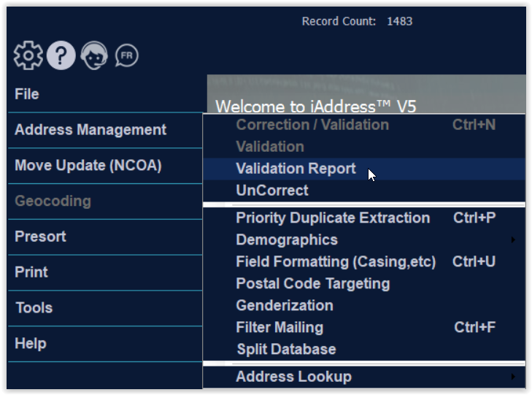Select Validation Report in the submenu
This screenshot has height=395, width=532.
pos(364,169)
